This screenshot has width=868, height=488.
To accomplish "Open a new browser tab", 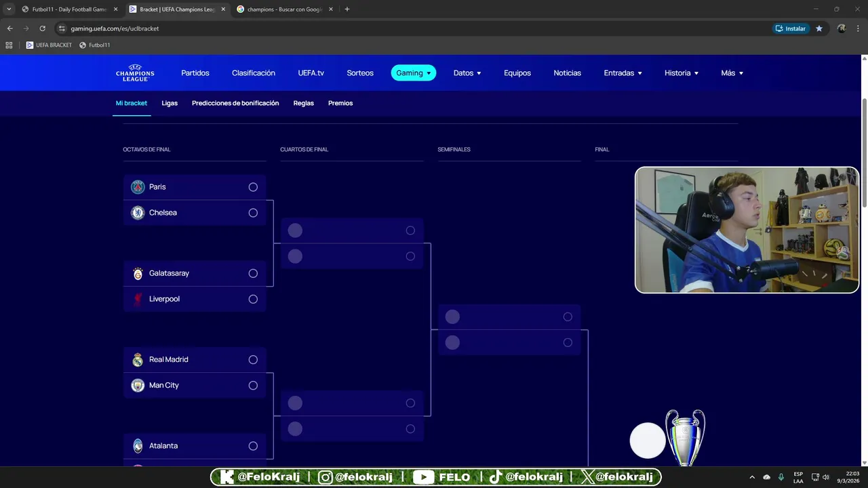I will (x=347, y=9).
